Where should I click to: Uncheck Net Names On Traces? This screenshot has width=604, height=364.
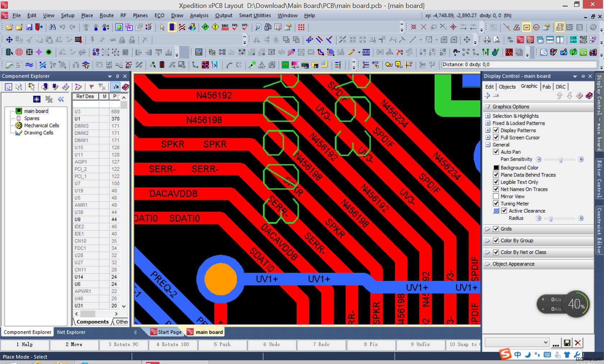point(496,189)
